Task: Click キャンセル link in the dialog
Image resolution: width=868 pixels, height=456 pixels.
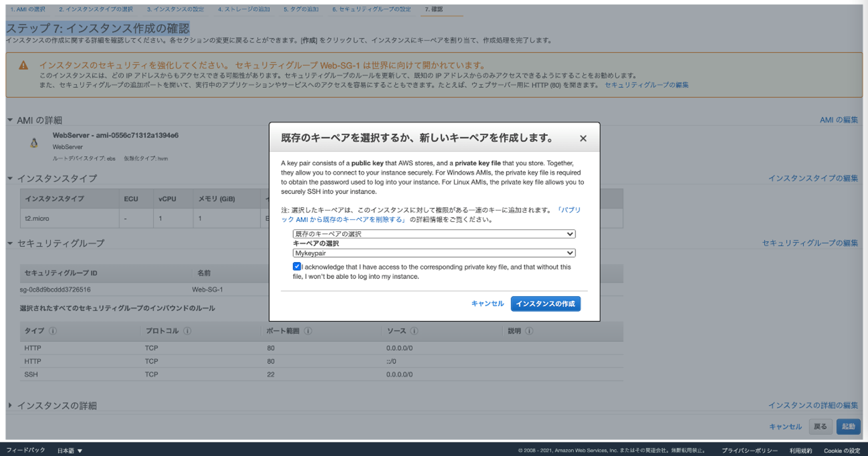Action: pyautogui.click(x=487, y=304)
